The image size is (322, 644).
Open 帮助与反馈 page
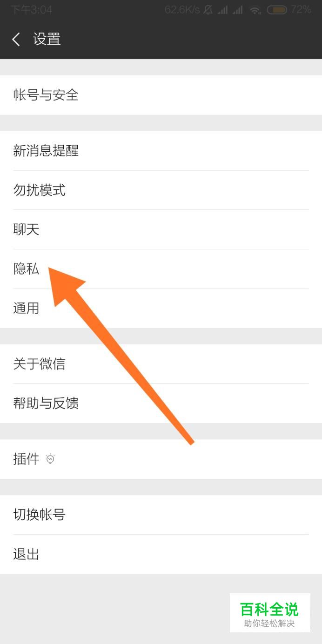click(x=161, y=403)
